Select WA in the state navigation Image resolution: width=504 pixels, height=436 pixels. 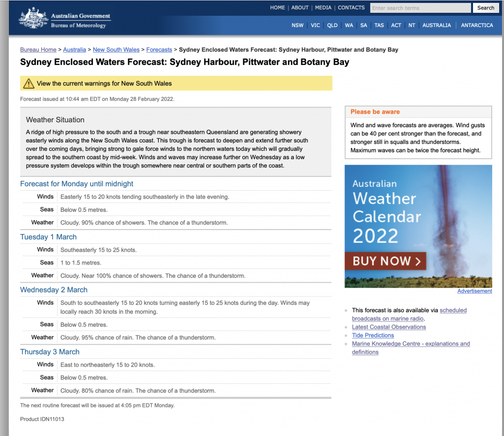(x=349, y=25)
